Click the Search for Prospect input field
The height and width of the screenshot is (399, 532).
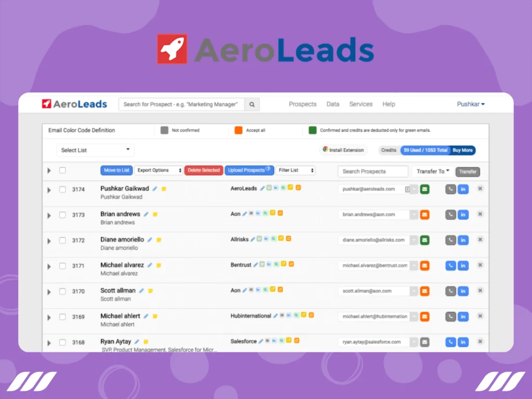(181, 104)
